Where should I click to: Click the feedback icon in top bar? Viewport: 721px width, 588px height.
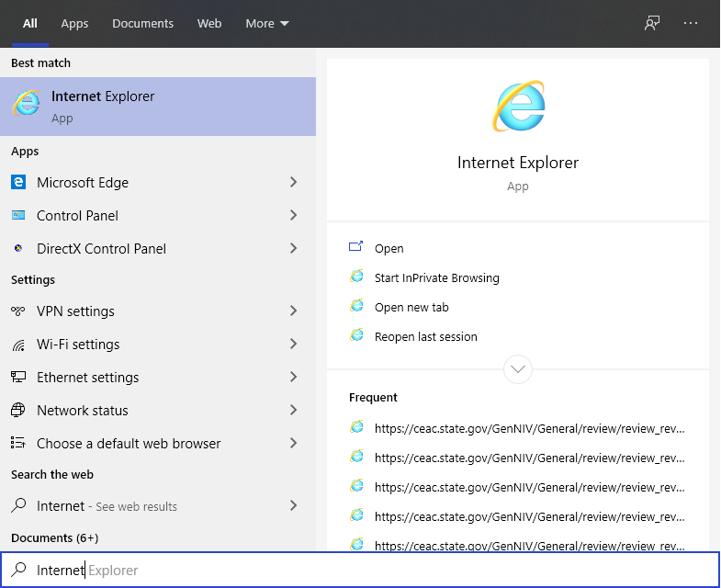pos(652,23)
